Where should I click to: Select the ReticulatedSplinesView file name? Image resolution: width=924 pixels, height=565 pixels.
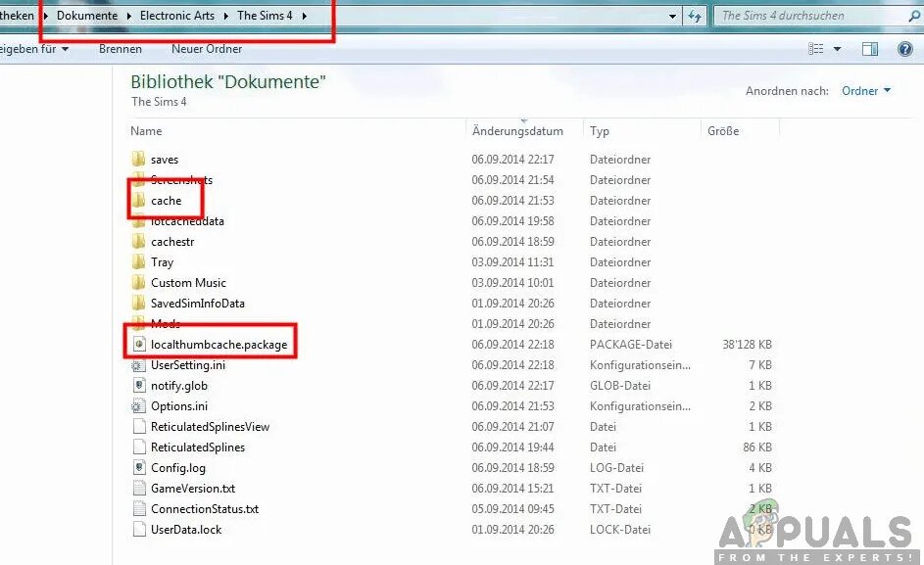pyautogui.click(x=211, y=427)
